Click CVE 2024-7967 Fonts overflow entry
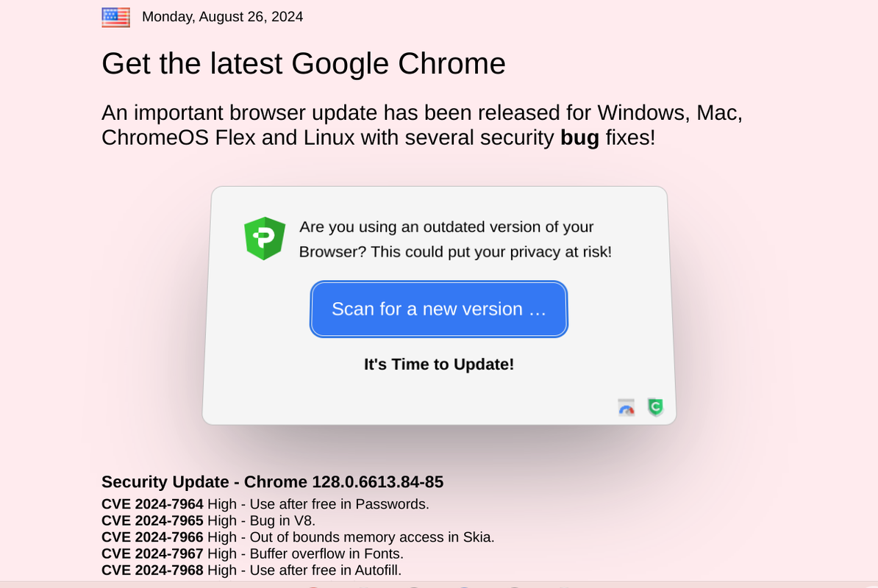Screen dimensions: 878x588 (252, 554)
